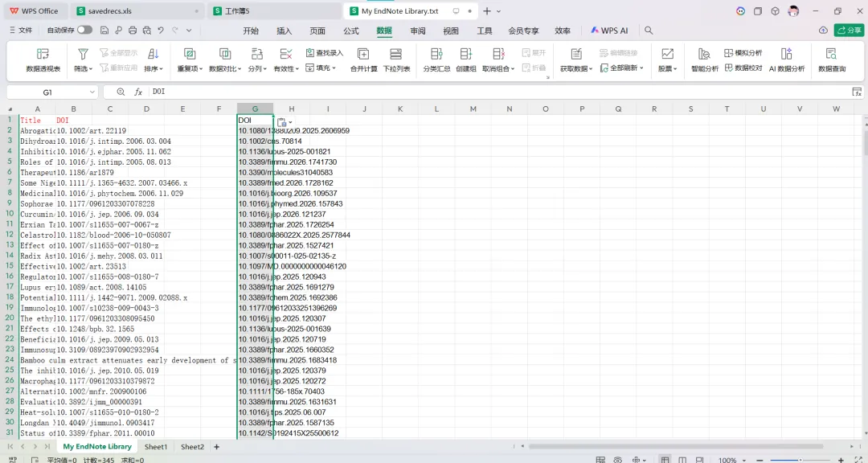This screenshot has height=463, width=868.
Task: Click the zoom slider in the status bar
Action: (x=800, y=460)
